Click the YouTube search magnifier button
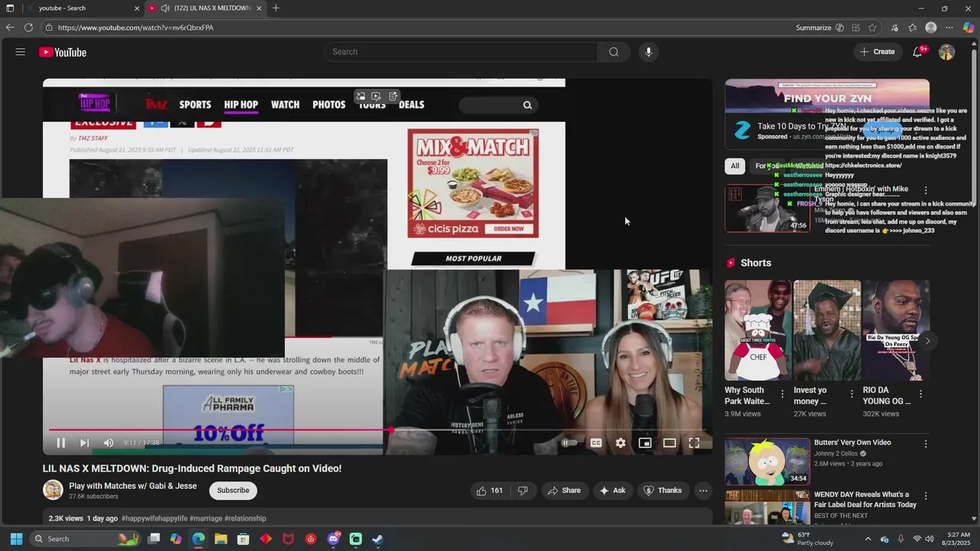Screen dimensions: 980x551 pyautogui.click(x=614, y=52)
